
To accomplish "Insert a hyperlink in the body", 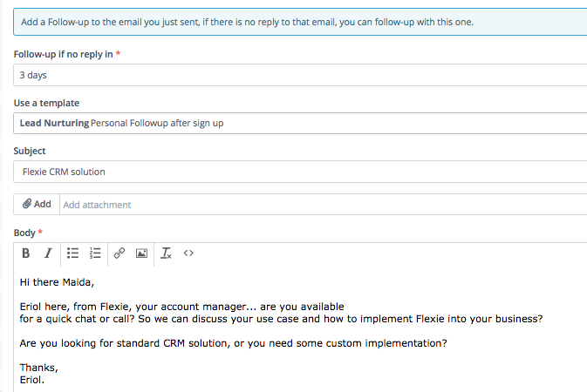I will tap(119, 253).
